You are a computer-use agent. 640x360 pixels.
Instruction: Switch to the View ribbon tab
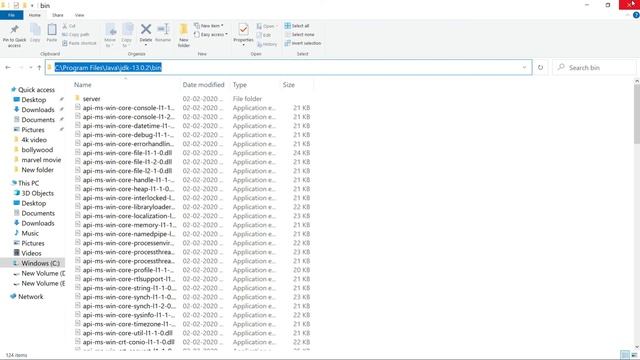(x=79, y=15)
